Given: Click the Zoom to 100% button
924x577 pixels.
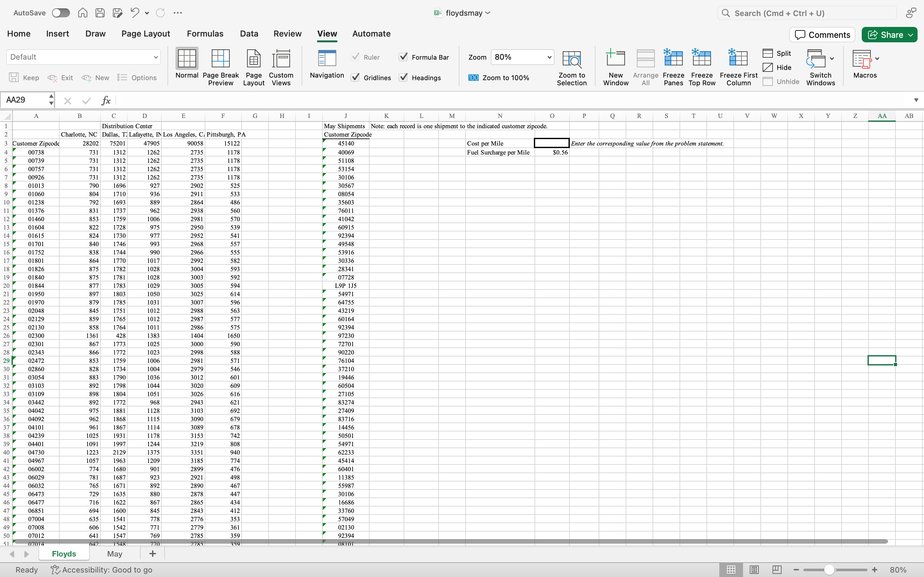Looking at the screenshot, I should coord(499,78).
